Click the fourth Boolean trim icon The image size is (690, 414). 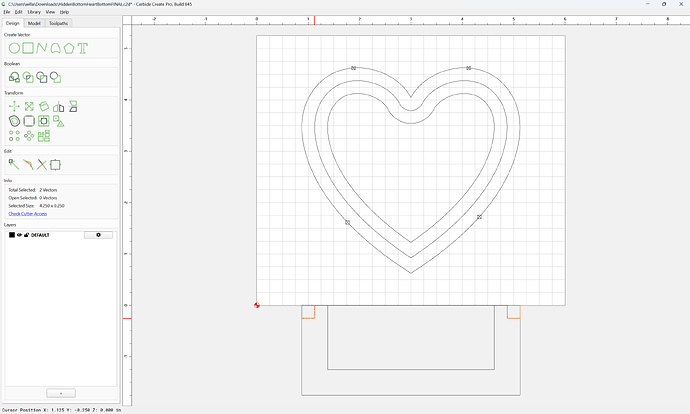point(55,77)
